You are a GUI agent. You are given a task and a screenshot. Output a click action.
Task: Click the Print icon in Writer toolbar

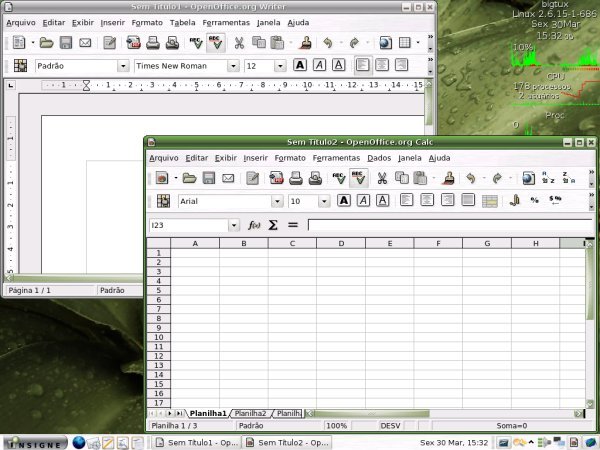click(x=153, y=43)
